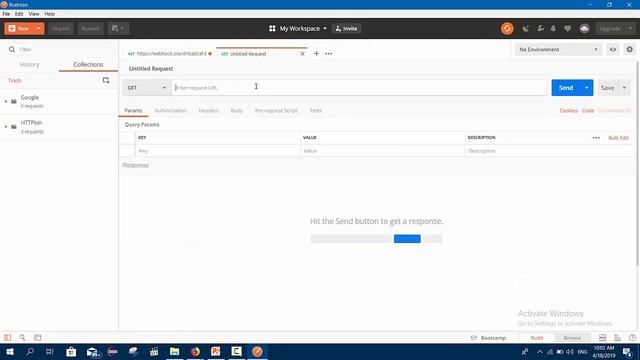The width and height of the screenshot is (640, 360).
Task: Click the Environment quick look eye icon
Action: (x=613, y=49)
